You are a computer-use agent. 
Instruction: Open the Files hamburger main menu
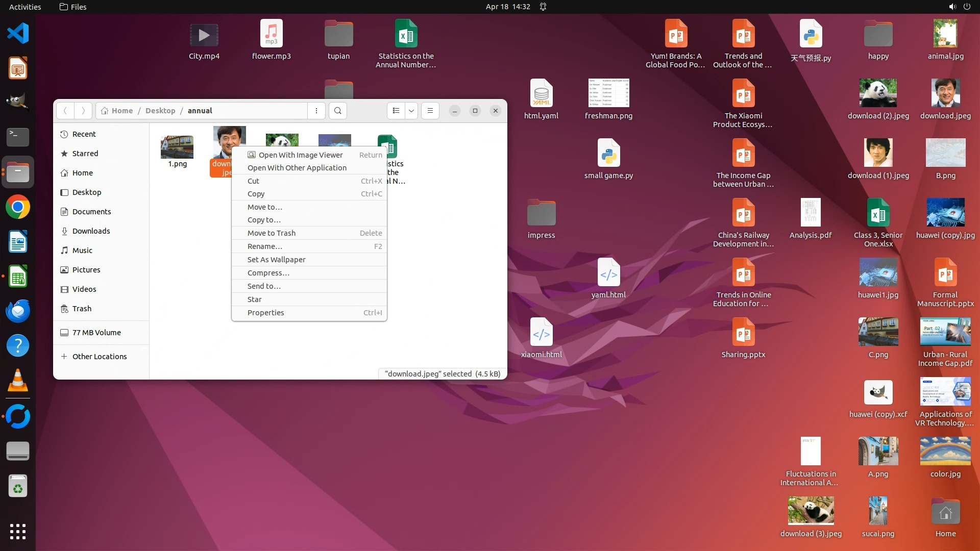pyautogui.click(x=430, y=111)
